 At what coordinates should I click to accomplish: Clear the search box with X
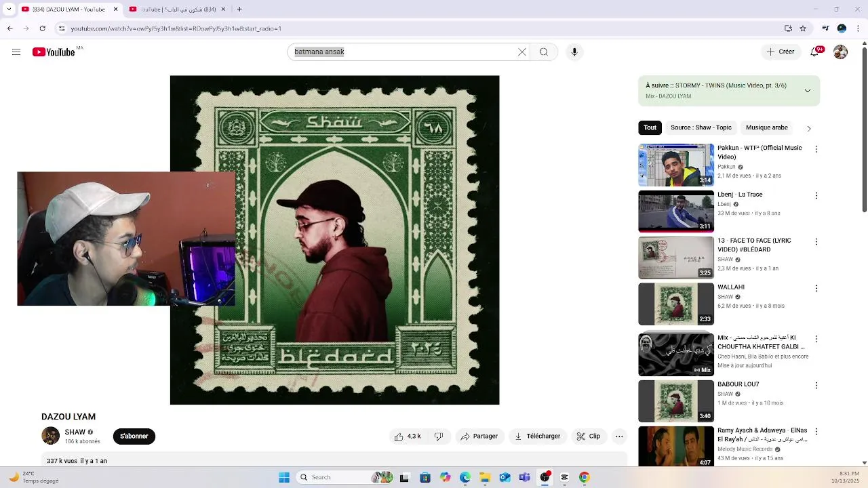pos(522,52)
